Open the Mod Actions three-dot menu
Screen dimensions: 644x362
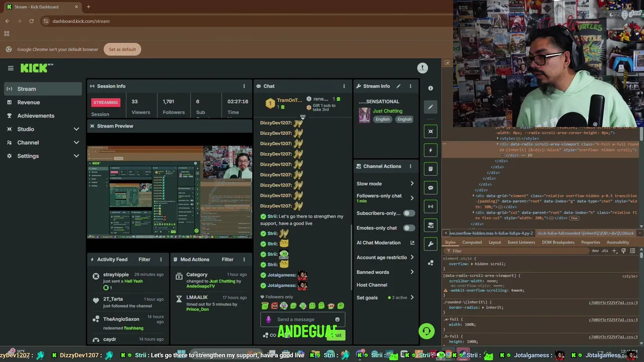coord(244,259)
